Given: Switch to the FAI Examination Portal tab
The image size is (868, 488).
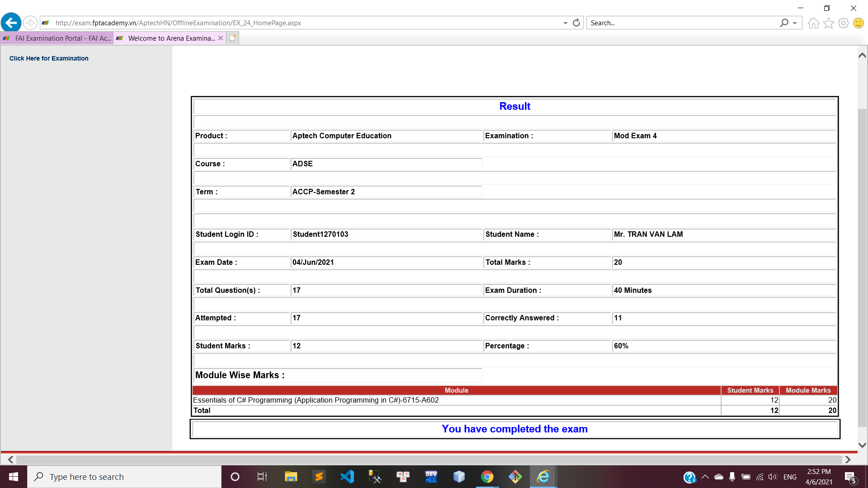Looking at the screenshot, I should 57,38.
